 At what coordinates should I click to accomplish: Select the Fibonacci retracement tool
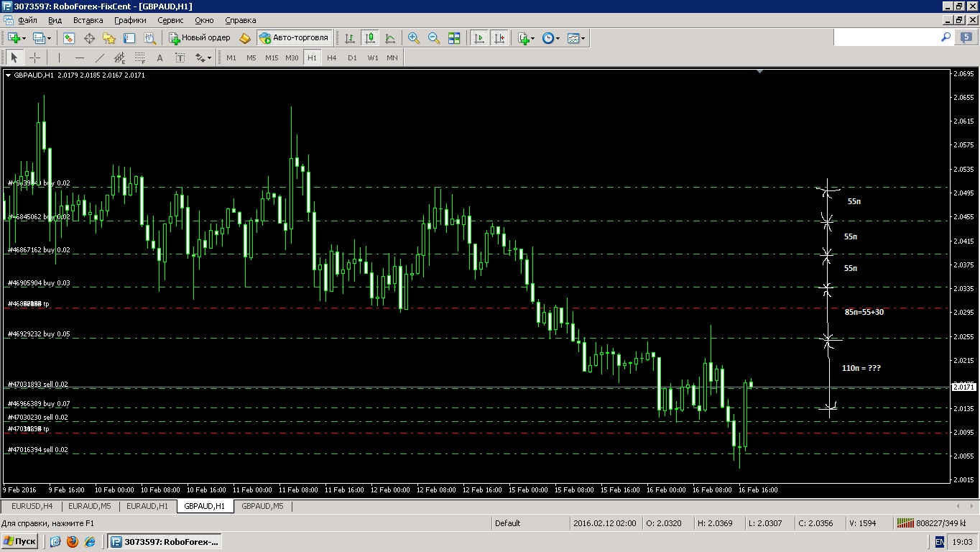click(139, 57)
